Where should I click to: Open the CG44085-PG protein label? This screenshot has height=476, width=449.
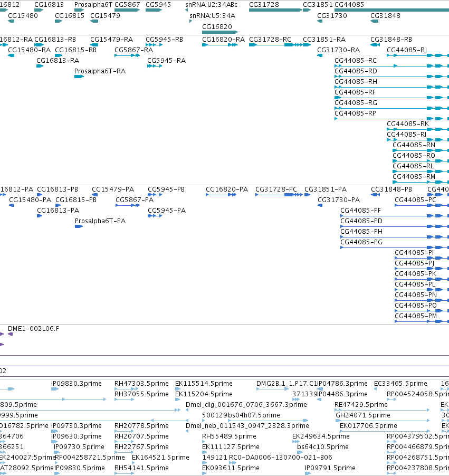[361, 242]
